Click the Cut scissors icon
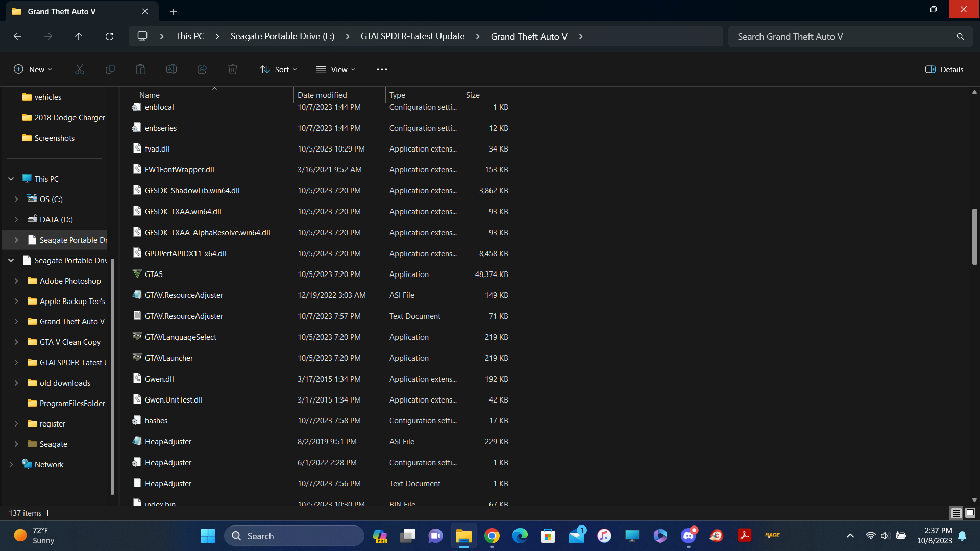This screenshot has height=551, width=980. [x=80, y=69]
